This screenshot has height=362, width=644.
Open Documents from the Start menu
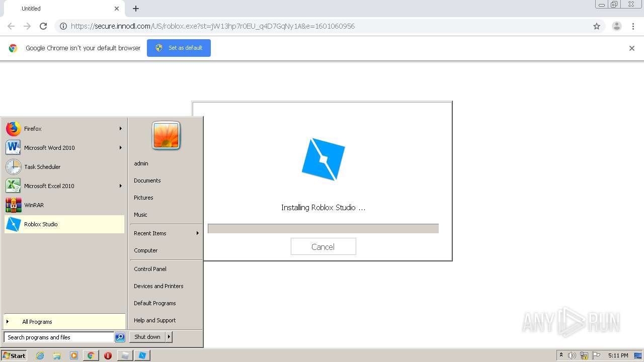pos(166,180)
